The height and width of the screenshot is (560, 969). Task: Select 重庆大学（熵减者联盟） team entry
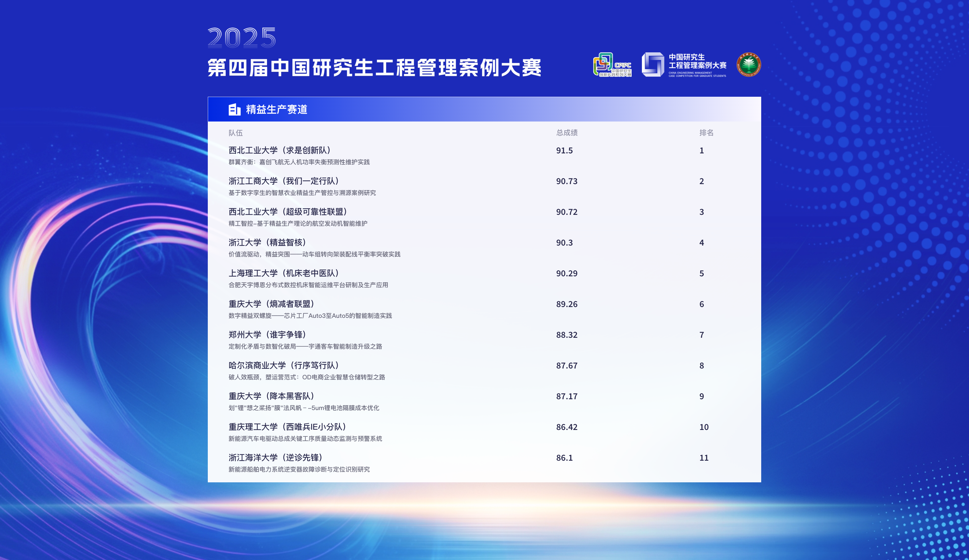(x=272, y=304)
